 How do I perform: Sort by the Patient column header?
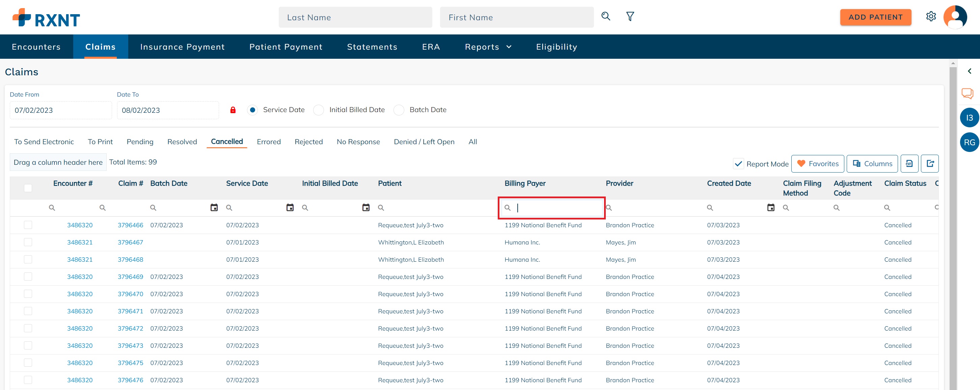[389, 183]
